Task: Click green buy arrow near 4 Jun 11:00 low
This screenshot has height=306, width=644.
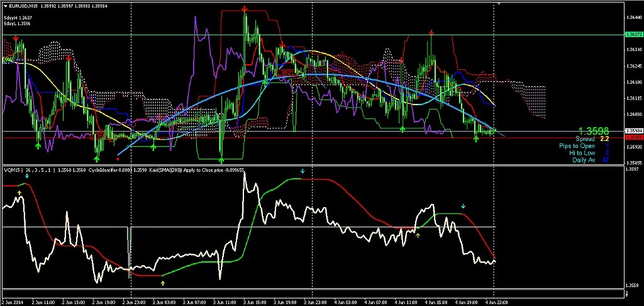Action: tap(402, 129)
